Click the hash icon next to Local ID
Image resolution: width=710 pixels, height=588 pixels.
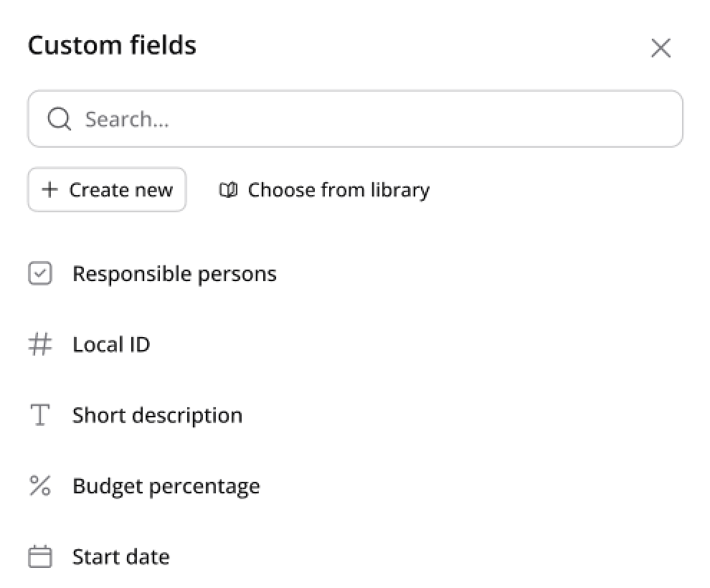40,344
